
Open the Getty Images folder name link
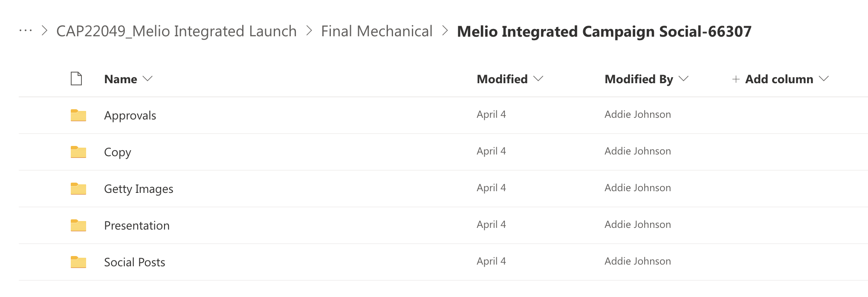click(x=139, y=189)
